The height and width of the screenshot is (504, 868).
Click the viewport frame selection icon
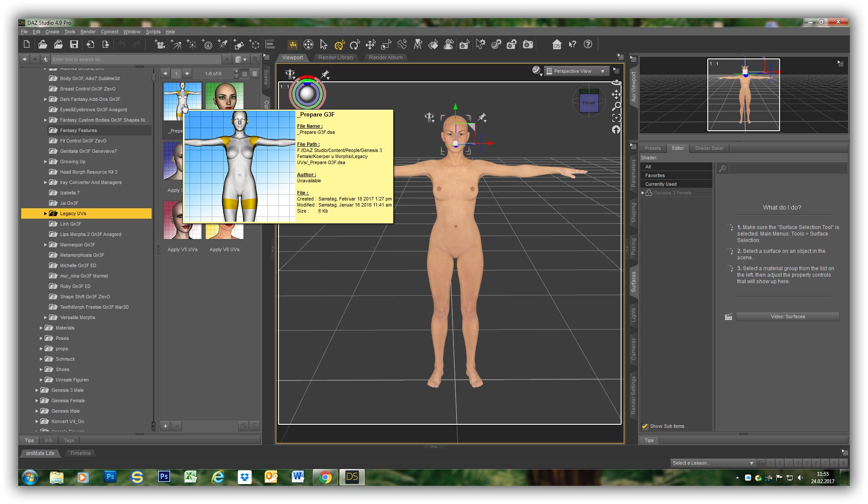tap(616, 118)
